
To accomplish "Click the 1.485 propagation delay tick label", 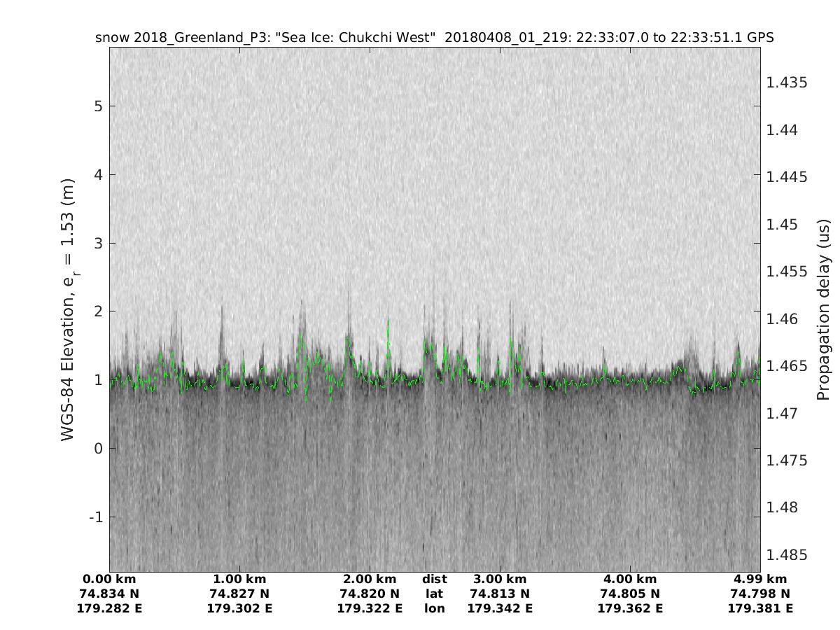I will pyautogui.click(x=787, y=555).
